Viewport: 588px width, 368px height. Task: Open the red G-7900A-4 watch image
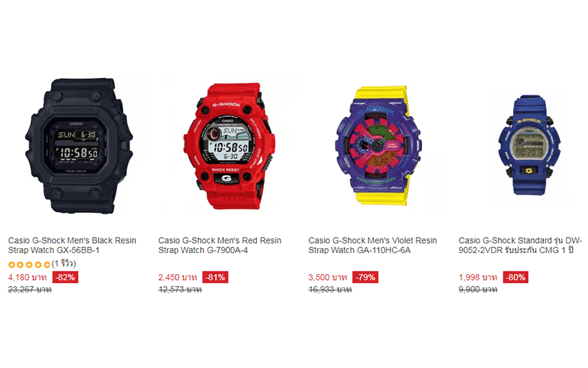click(x=229, y=146)
